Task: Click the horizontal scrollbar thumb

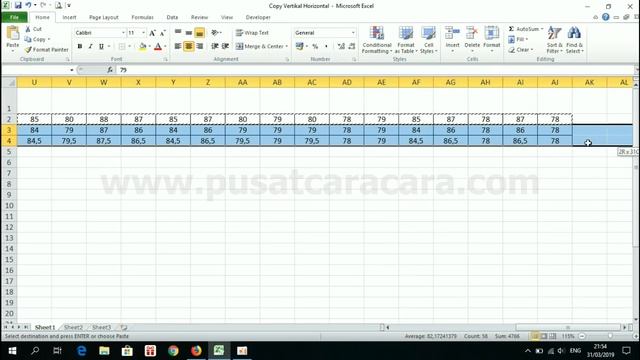Action: 568,327
